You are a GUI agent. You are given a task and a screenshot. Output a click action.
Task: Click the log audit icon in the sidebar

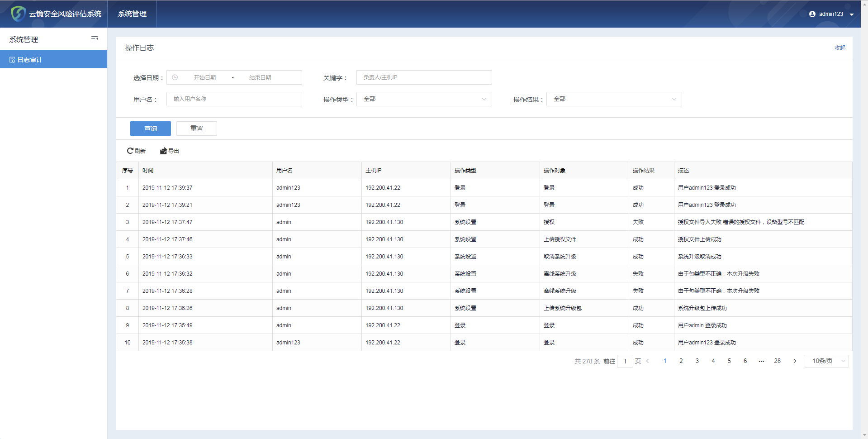[12, 60]
